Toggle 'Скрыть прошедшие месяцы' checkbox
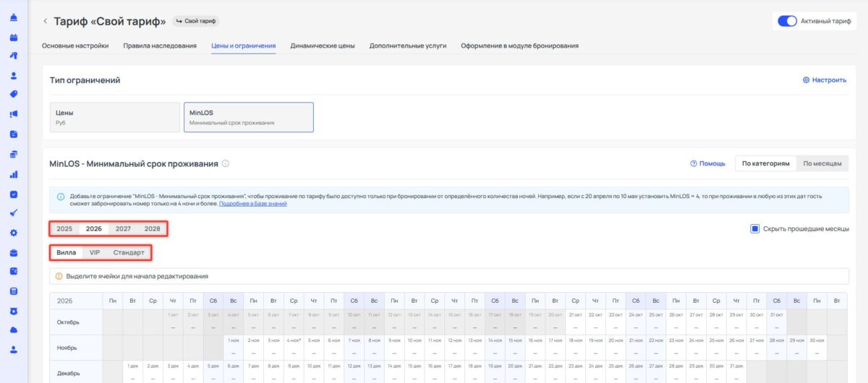This screenshot has height=383, width=868. coord(754,229)
